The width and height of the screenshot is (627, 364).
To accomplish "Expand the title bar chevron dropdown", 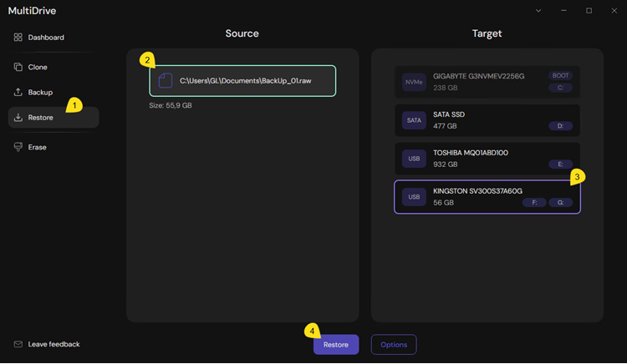I will (538, 11).
